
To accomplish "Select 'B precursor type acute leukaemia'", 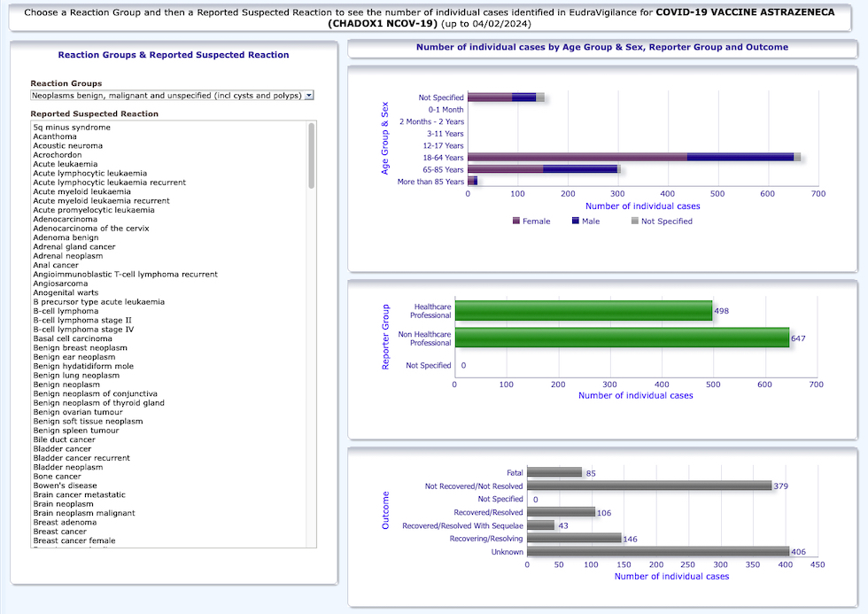I will (x=98, y=302).
